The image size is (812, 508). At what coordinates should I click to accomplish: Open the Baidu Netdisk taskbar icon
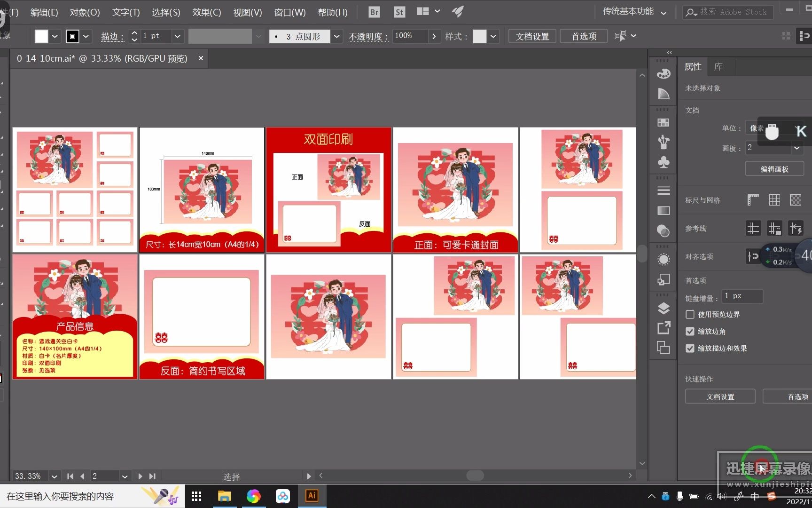point(283,496)
